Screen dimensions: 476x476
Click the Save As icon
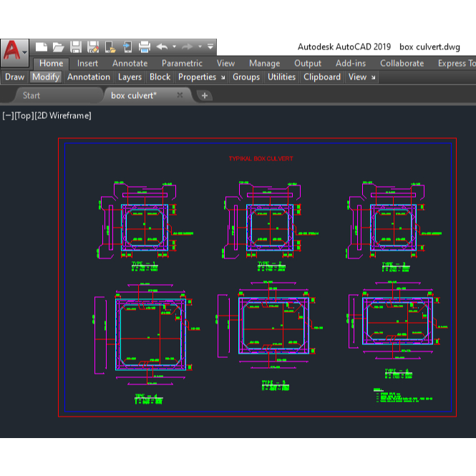pos(93,47)
